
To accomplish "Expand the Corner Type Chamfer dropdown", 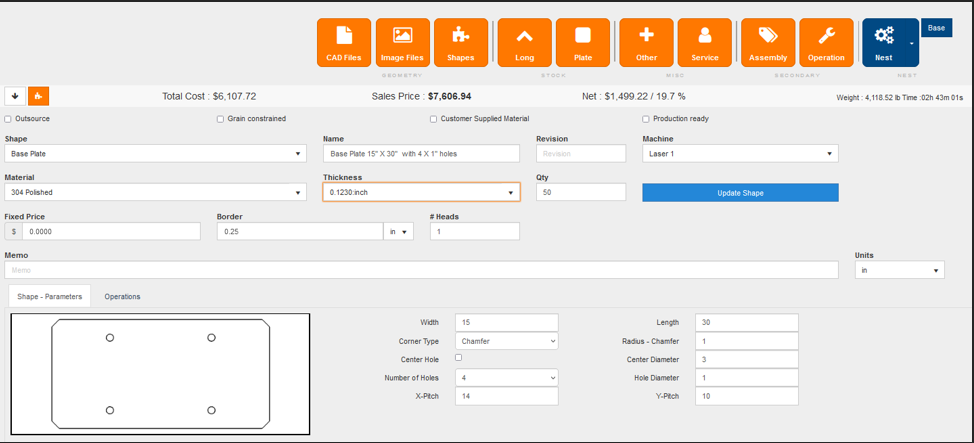I will point(506,341).
